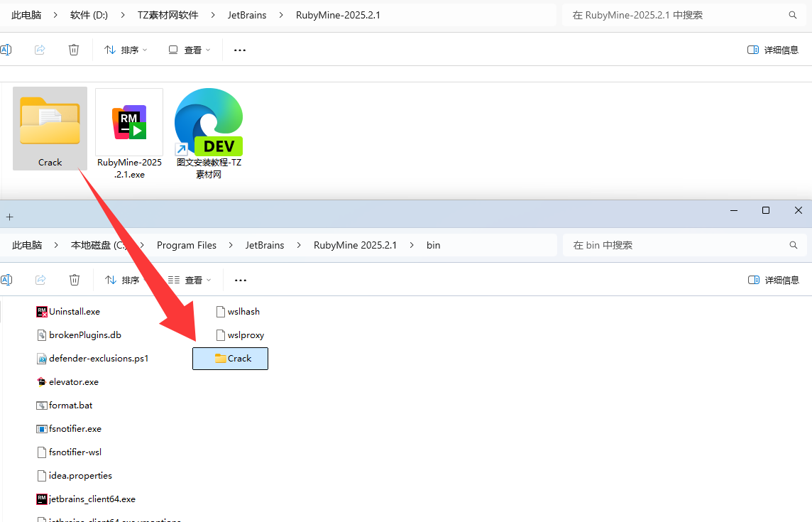Toggle the 详细信息 details pane in the bin window

pyautogui.click(x=774, y=280)
